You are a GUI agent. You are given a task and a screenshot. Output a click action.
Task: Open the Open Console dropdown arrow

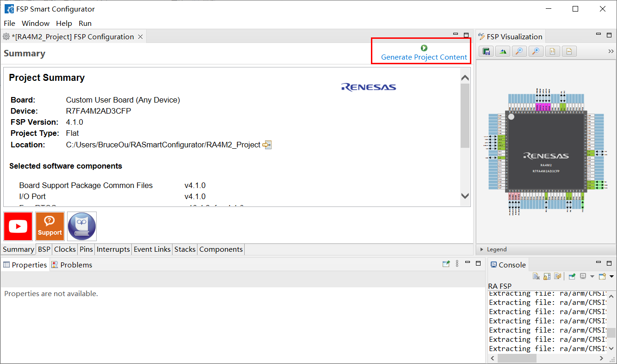point(611,277)
